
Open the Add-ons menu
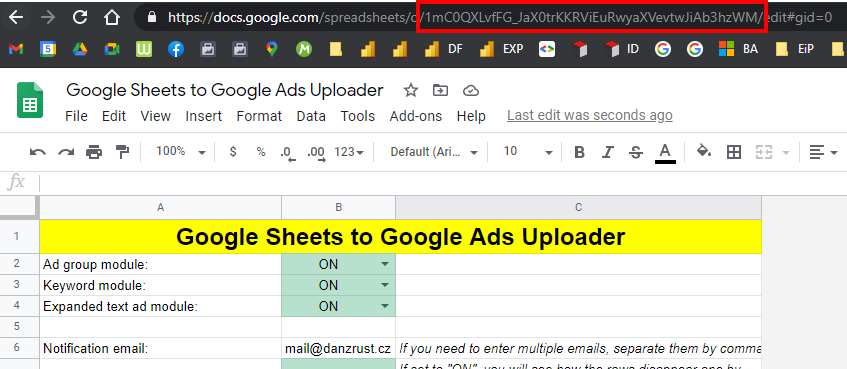[x=416, y=116]
